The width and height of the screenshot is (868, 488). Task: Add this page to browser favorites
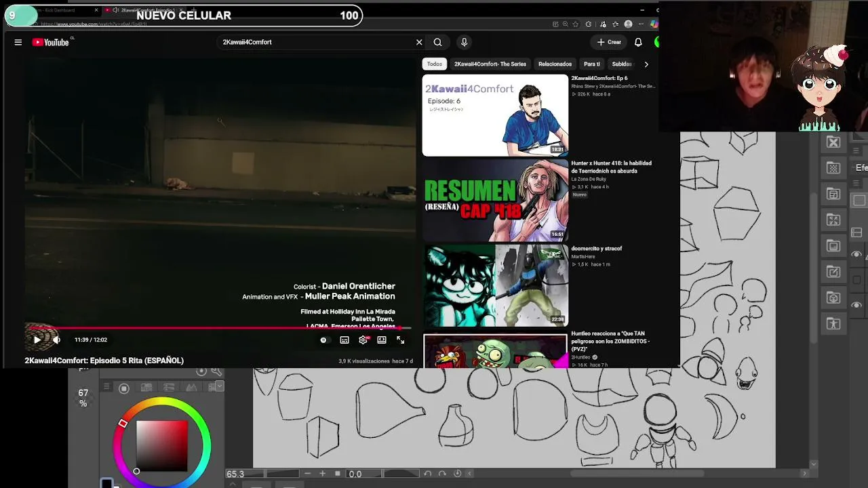pyautogui.click(x=576, y=24)
